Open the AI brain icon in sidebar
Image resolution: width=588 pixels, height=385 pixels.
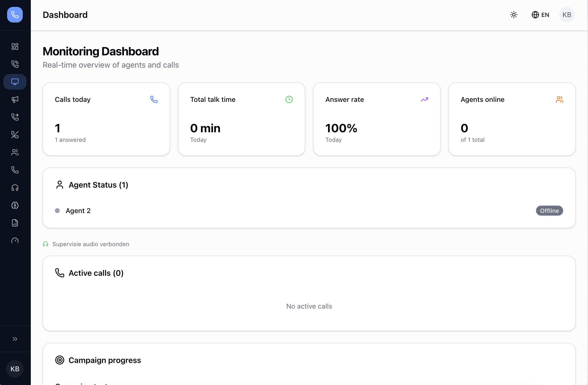tap(15, 205)
